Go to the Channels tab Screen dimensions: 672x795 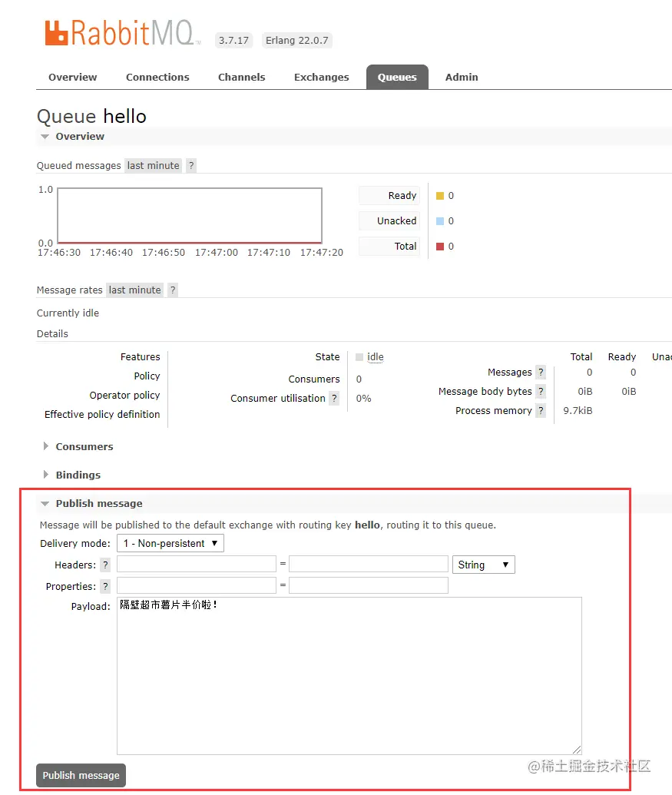pos(242,77)
